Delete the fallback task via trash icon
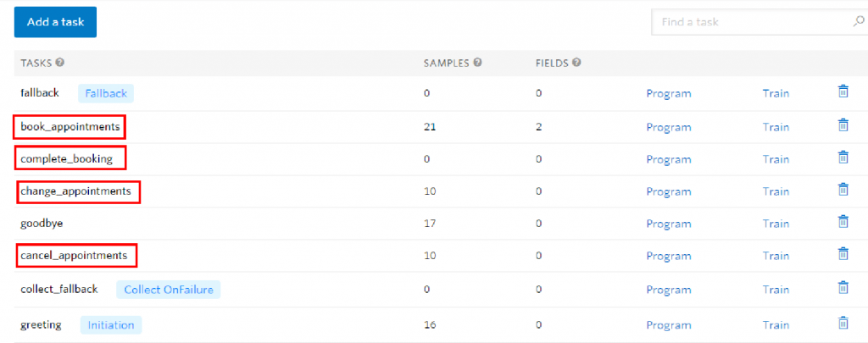Image resolution: width=868 pixels, height=343 pixels. [x=843, y=91]
